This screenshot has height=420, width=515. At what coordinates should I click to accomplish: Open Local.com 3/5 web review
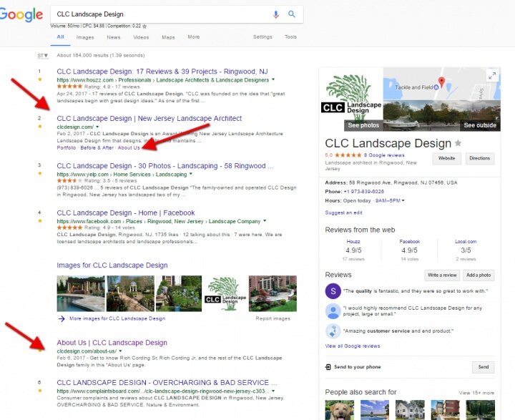(466, 250)
